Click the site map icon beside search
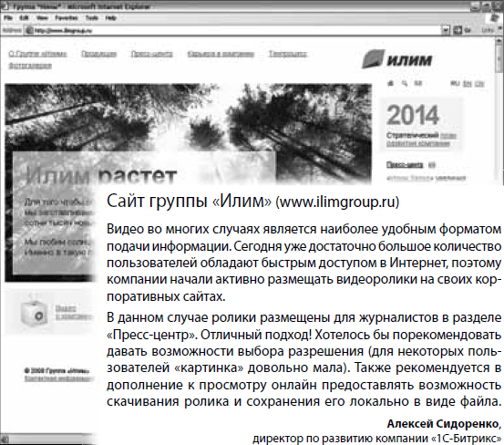 (417, 84)
